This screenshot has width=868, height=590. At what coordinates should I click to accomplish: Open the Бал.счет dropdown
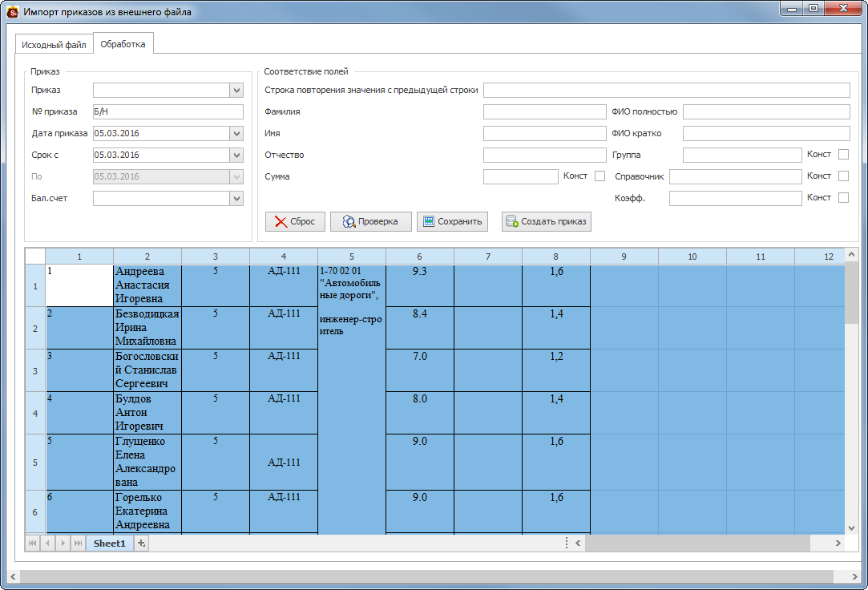coord(236,198)
